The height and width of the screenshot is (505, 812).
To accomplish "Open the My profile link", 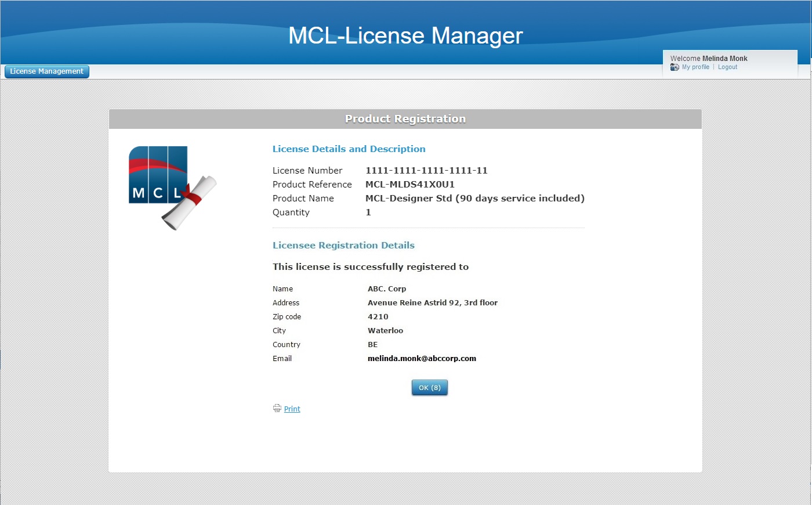I will [695, 67].
